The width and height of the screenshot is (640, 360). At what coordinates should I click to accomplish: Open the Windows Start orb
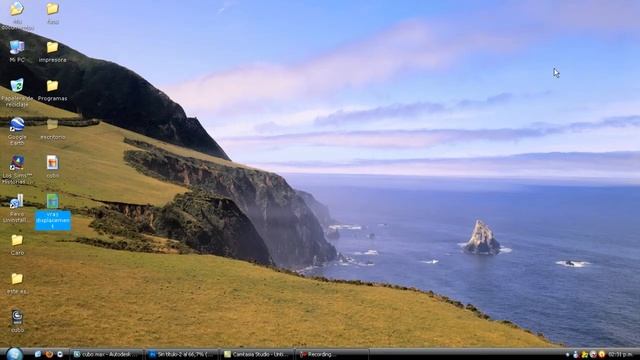[x=14, y=354]
